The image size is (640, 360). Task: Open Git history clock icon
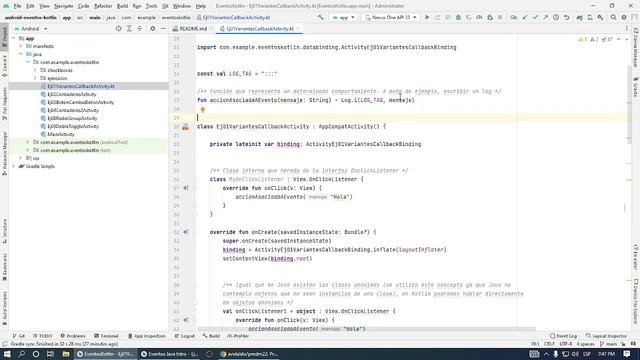[x=556, y=18]
